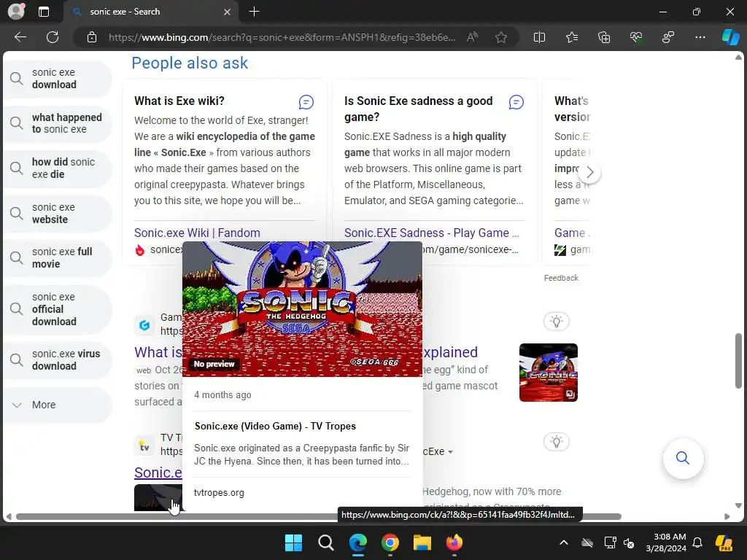View site information lock icon

click(92, 37)
